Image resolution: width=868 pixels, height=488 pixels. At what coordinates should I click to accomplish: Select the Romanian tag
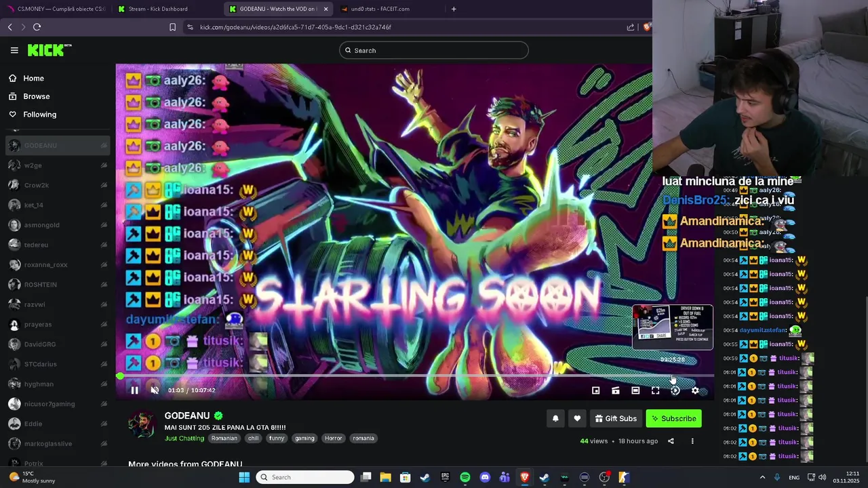click(224, 439)
